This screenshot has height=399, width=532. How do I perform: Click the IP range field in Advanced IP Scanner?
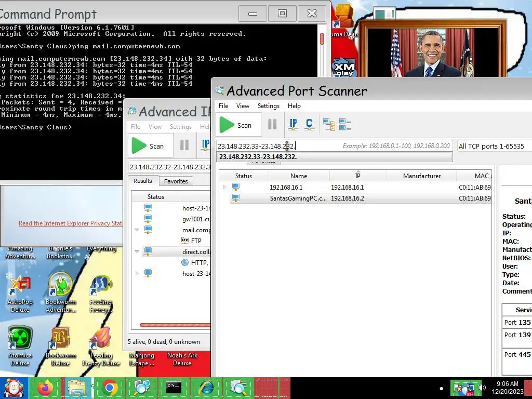click(x=170, y=167)
